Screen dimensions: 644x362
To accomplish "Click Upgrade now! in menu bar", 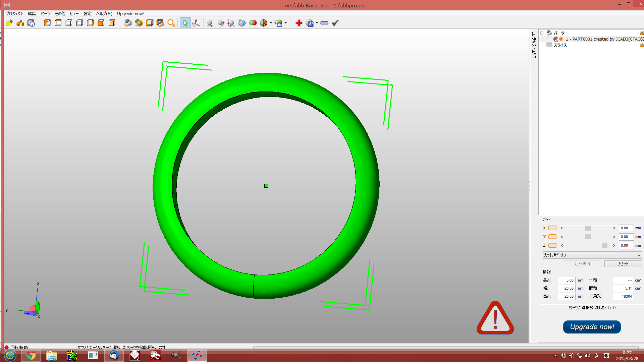I will (130, 14).
